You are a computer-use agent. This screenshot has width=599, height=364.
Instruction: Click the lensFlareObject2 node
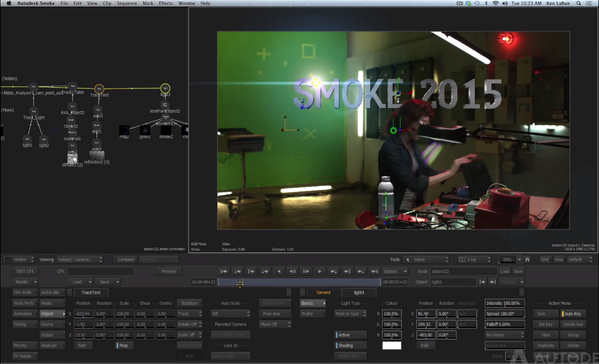click(x=165, y=105)
